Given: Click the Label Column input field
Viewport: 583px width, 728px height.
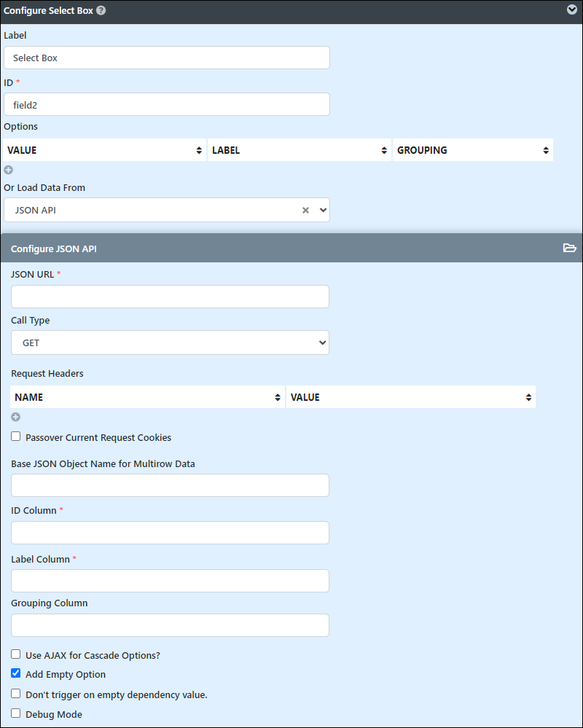Looking at the screenshot, I should click(x=170, y=581).
